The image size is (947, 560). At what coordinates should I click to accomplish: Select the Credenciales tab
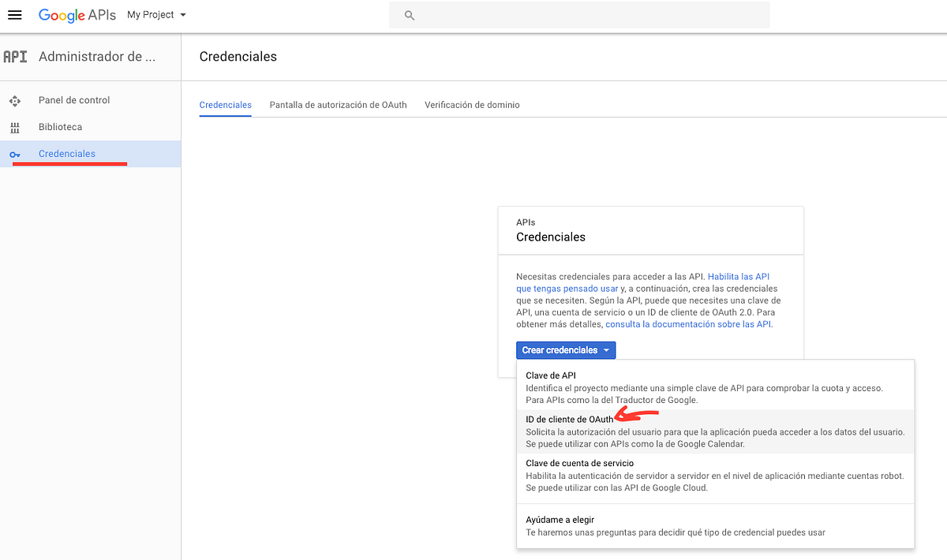[x=225, y=104]
